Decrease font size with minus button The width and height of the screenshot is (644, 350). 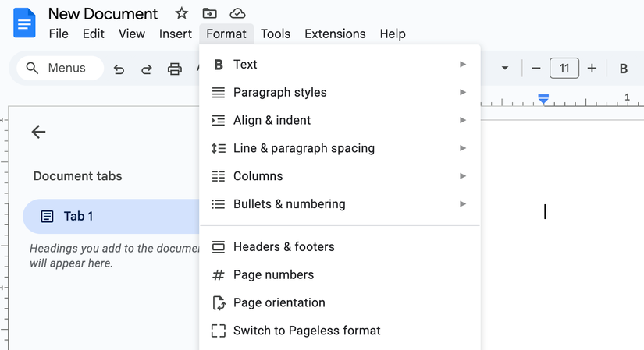click(535, 69)
